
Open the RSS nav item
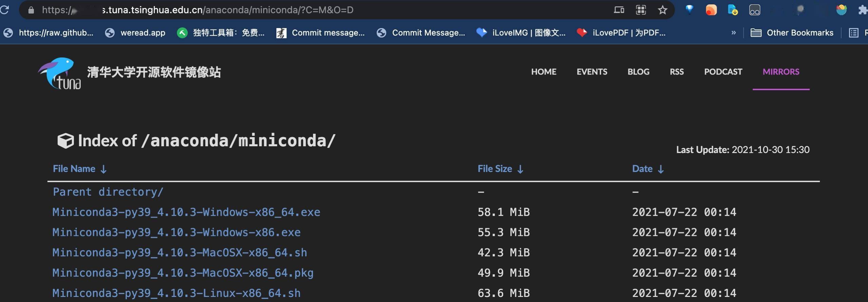click(x=676, y=72)
